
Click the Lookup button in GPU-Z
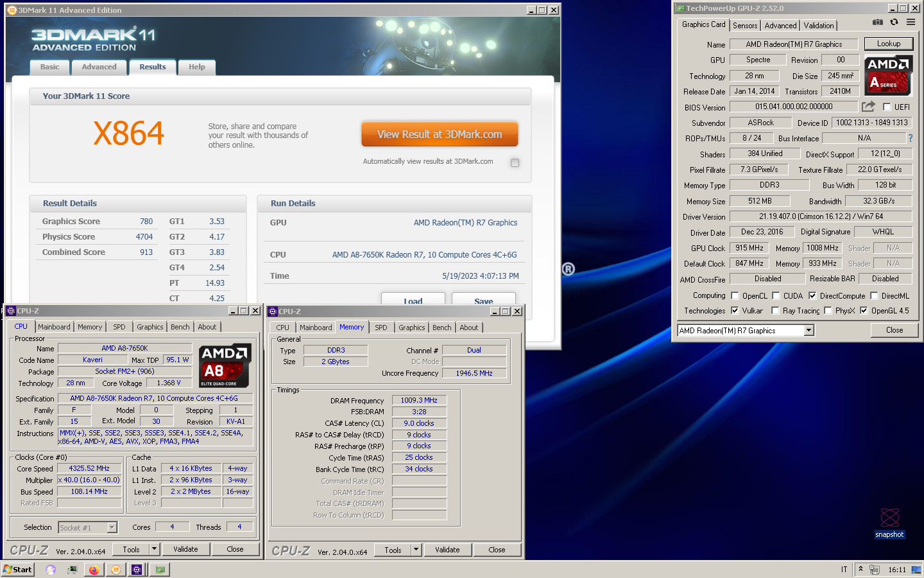point(889,44)
